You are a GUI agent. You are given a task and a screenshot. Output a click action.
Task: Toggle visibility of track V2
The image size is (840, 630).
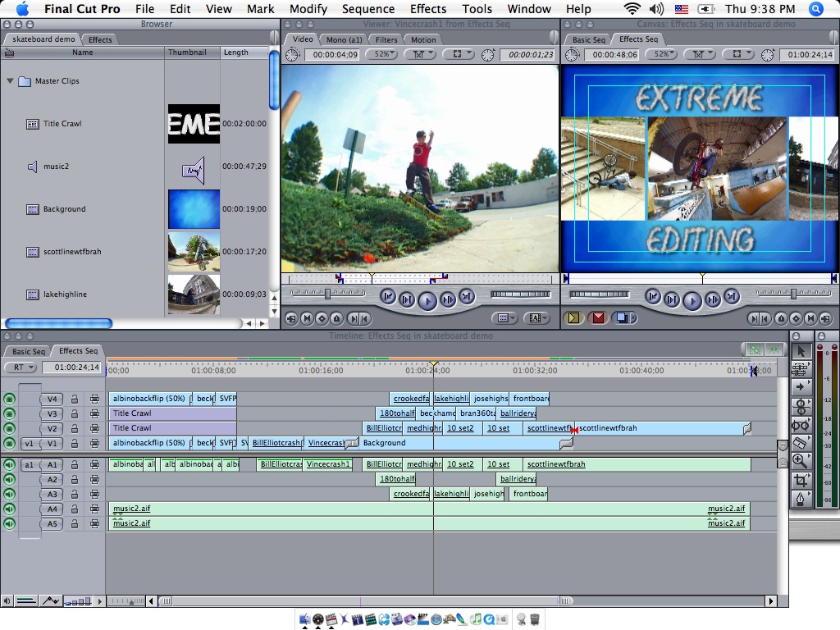pos(9,428)
